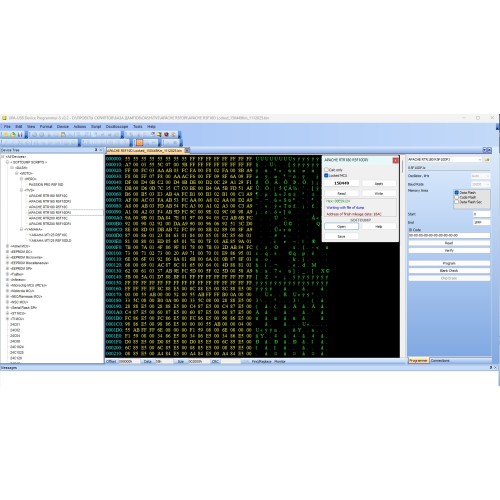Click the open-file toolbar icon
500x500 pixels.
click(13, 135)
